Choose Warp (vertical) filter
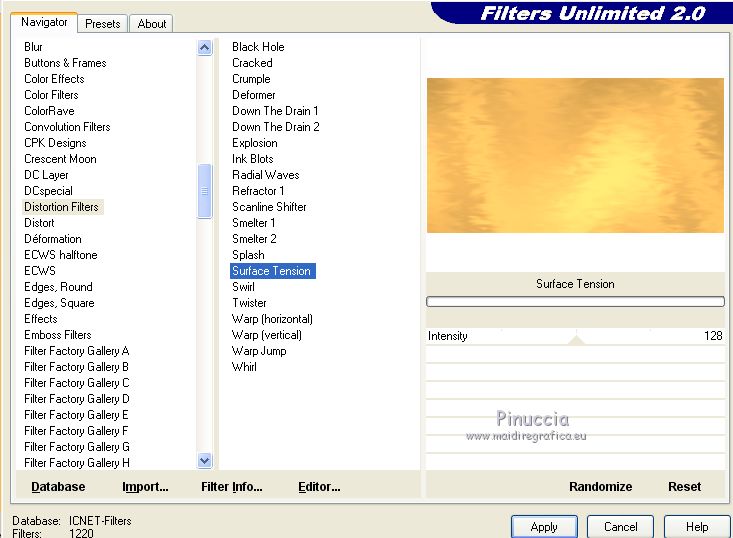This screenshot has width=733, height=538. 267,335
